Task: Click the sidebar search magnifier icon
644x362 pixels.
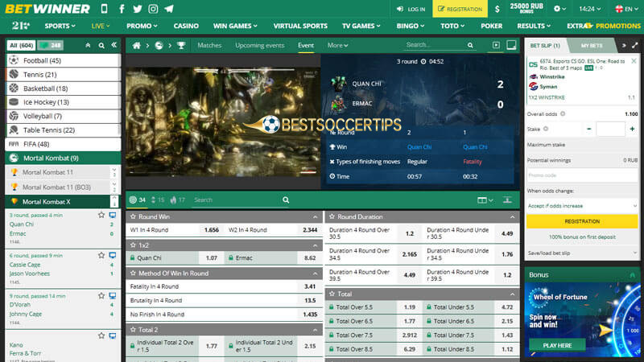Action: click(101, 46)
